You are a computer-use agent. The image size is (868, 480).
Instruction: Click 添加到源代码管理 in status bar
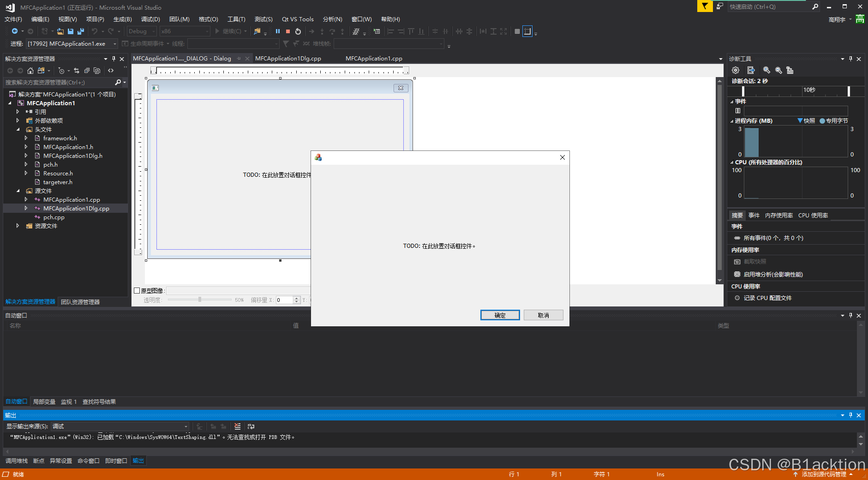point(824,474)
